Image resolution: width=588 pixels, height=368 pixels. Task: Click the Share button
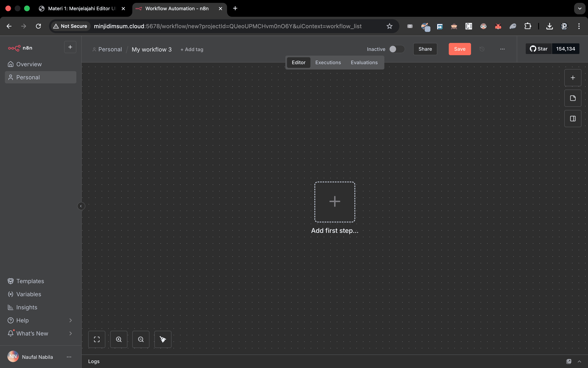(425, 49)
